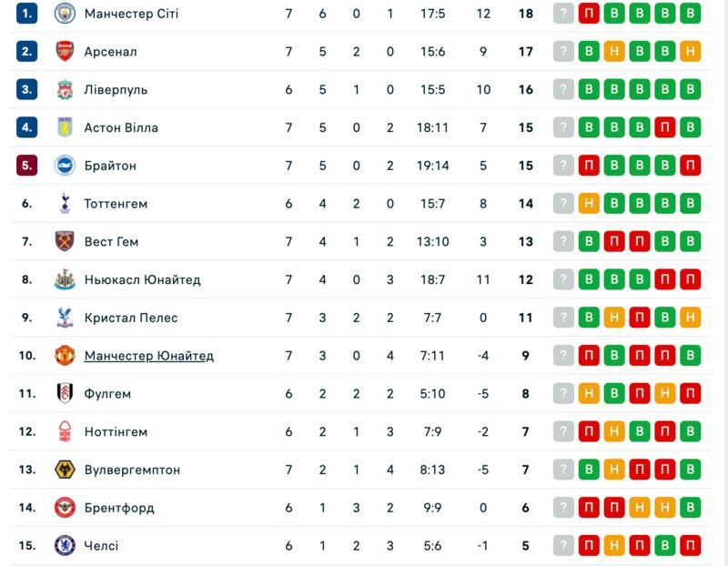Select the Фулгем table row name

107,394
